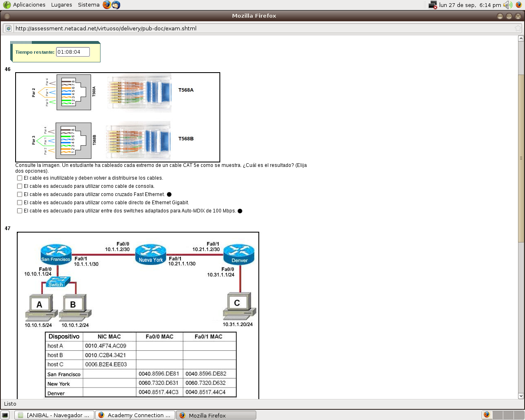Click the window menu button at title bar left
This screenshot has width=525, height=420.
(x=7, y=16)
